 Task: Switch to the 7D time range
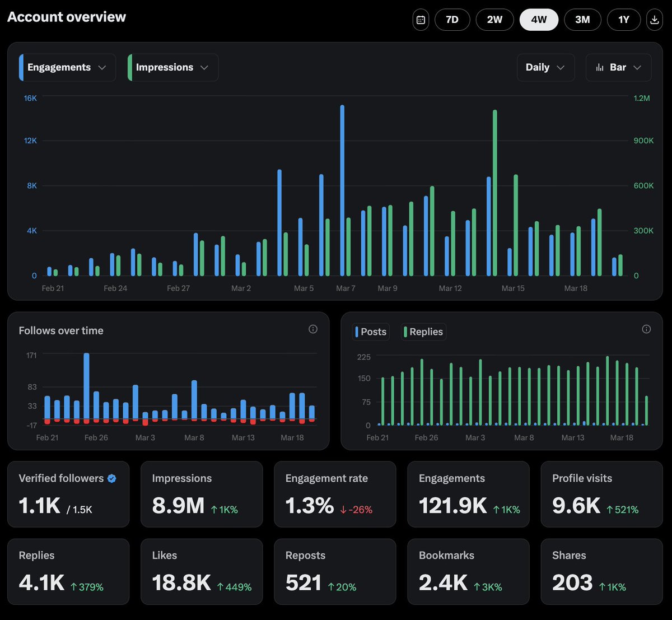click(x=452, y=20)
